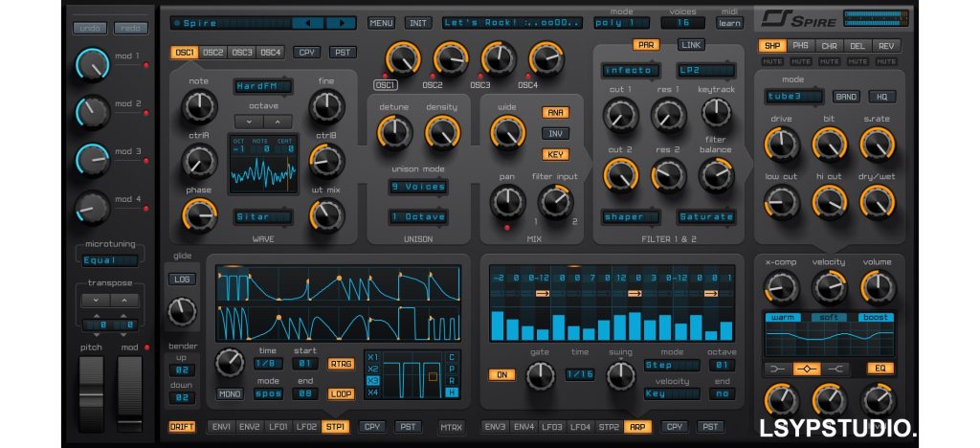Open the MTRX matrix button
The height and width of the screenshot is (448, 980).
452,428
